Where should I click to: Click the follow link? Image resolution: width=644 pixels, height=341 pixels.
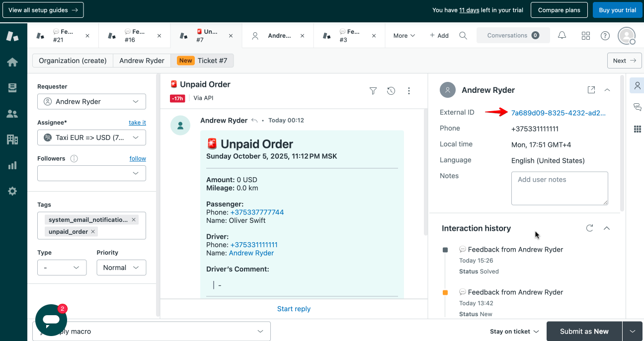point(138,158)
